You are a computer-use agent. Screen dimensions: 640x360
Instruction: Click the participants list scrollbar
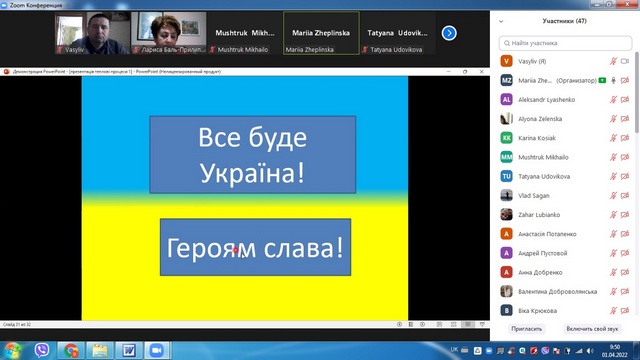tap(636, 92)
